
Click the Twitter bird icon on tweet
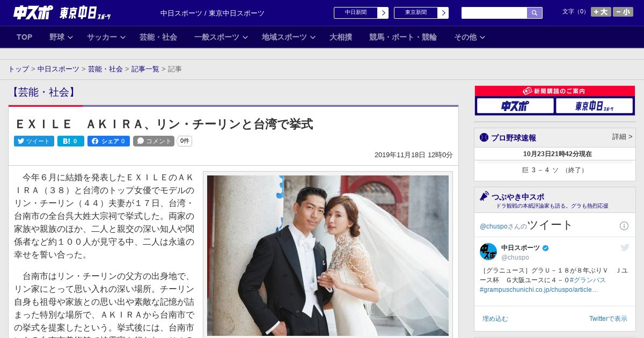tap(625, 247)
